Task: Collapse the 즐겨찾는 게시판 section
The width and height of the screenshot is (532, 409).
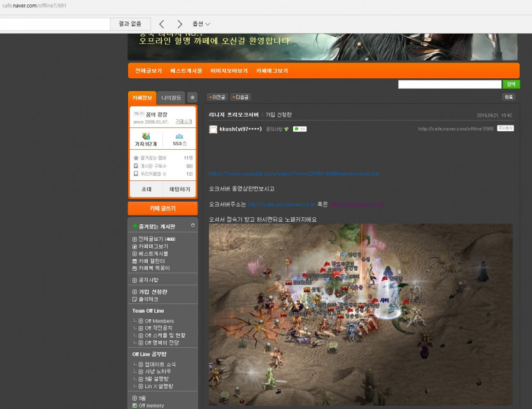Action: click(193, 226)
